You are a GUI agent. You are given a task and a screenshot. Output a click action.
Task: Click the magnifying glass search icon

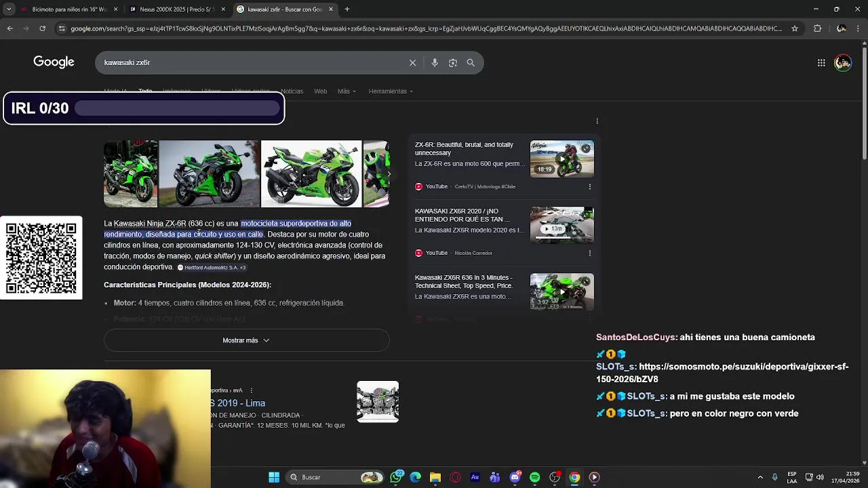pos(471,62)
